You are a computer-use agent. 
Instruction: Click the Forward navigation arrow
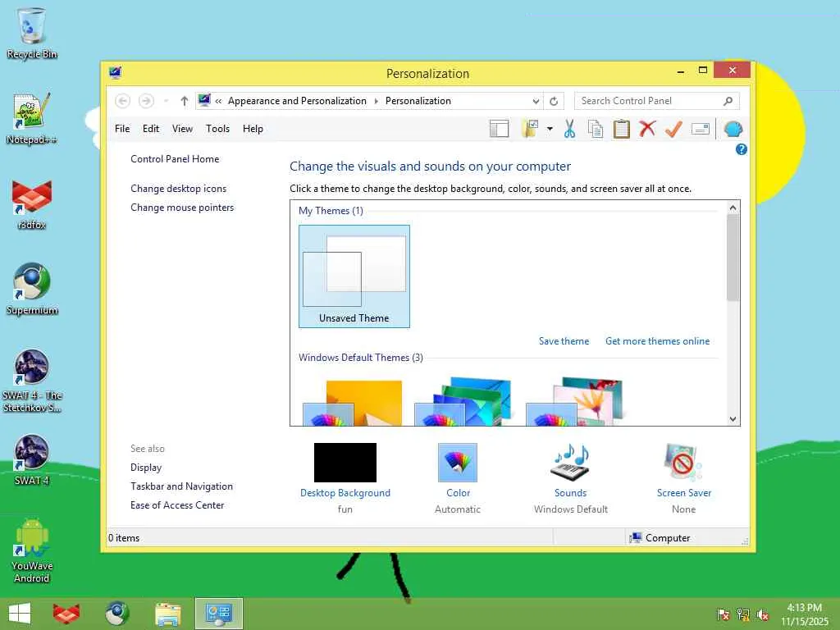pyautogui.click(x=146, y=101)
